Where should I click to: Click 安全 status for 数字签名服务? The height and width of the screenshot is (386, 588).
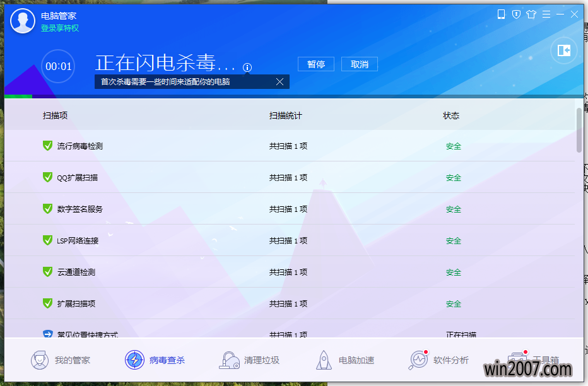(x=454, y=209)
